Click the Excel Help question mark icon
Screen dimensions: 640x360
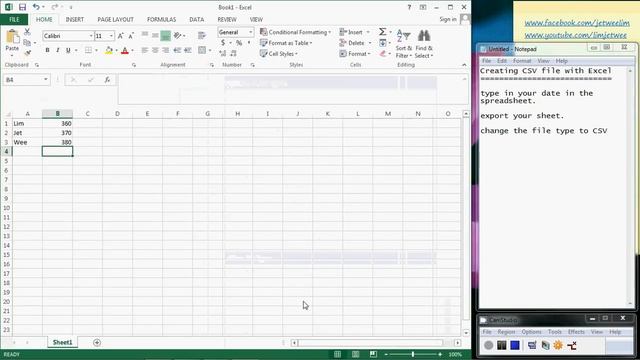coord(409,7)
